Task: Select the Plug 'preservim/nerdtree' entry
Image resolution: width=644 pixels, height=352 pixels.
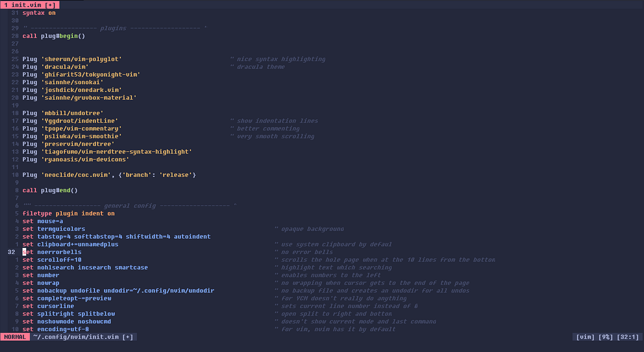Action: tap(63, 144)
